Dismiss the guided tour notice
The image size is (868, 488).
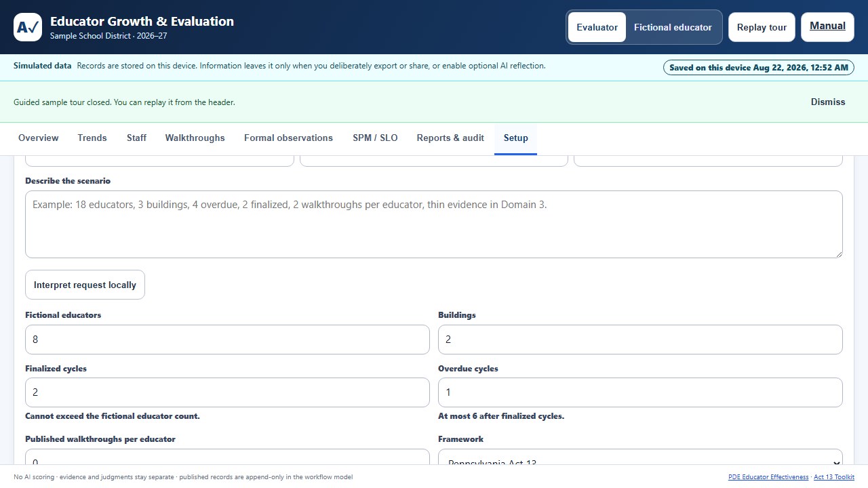[x=828, y=102]
